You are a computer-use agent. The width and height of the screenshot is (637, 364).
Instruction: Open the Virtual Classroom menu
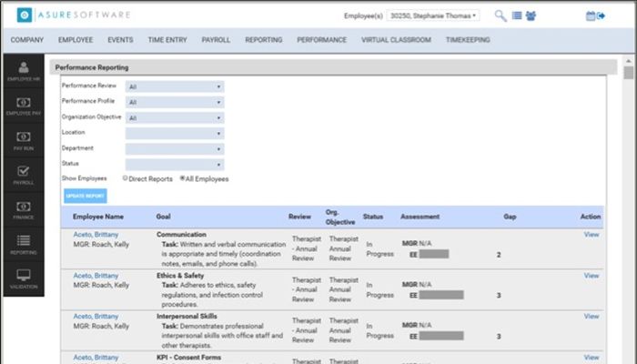coord(396,40)
